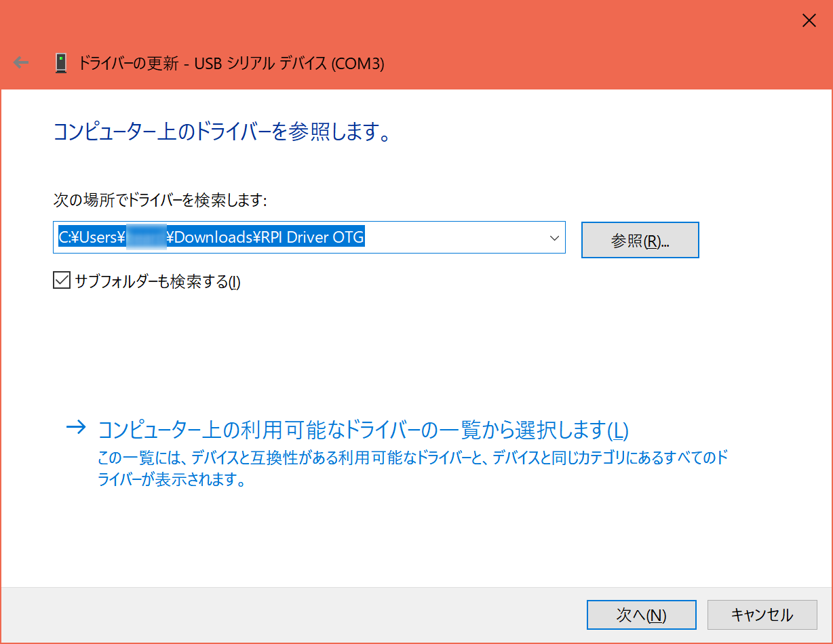Screen dimensions: 833x644
Task: Go back using the left arrow icon
Action: (22, 63)
